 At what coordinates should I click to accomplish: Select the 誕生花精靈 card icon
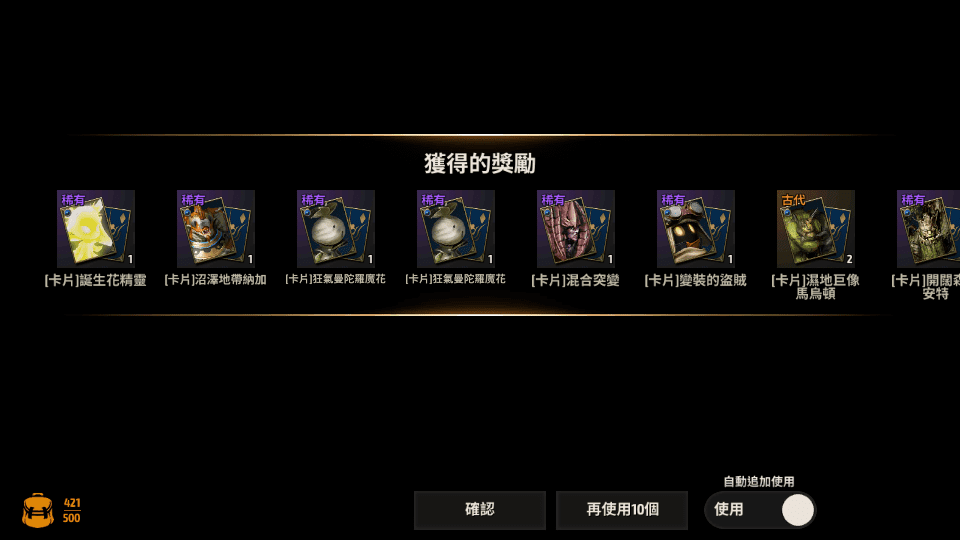tap(96, 228)
